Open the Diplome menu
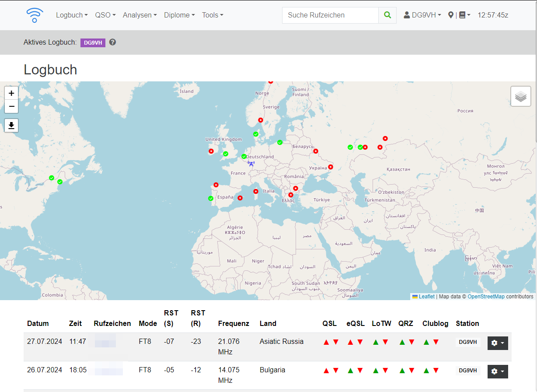 [x=179, y=15]
